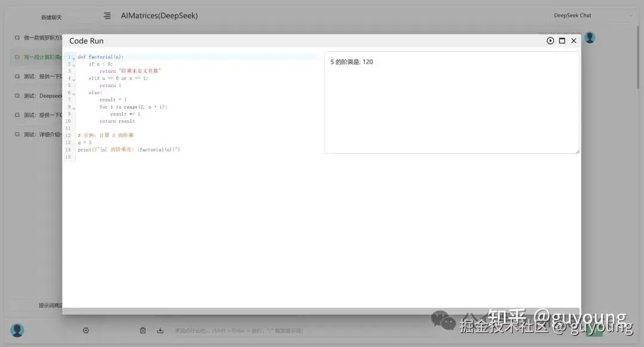Collapse the else fold arrow on line 6
This screenshot has width=644, height=347.
coord(74,94)
